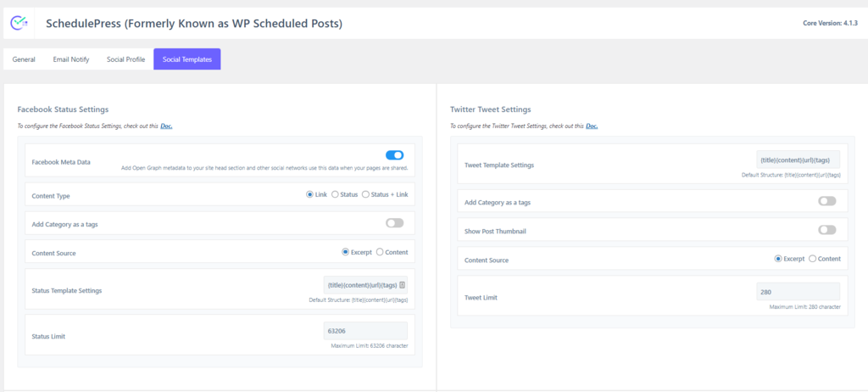The width and height of the screenshot is (868, 392).
Task: Open the Facebook Status Settings Doc link
Action: pyautogui.click(x=166, y=126)
